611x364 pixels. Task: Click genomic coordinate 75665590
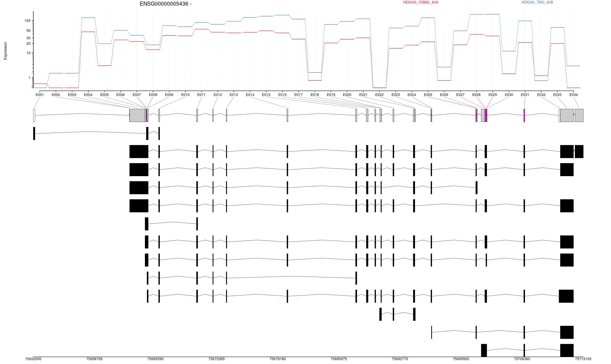[156, 359]
